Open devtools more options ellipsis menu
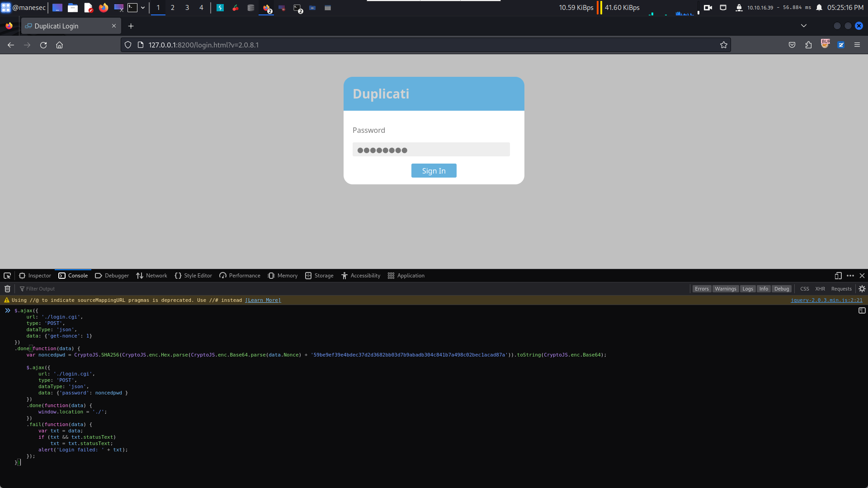The width and height of the screenshot is (868, 488). click(850, 276)
